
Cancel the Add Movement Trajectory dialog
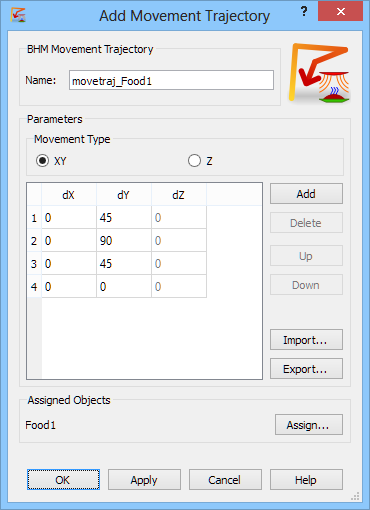click(x=225, y=480)
